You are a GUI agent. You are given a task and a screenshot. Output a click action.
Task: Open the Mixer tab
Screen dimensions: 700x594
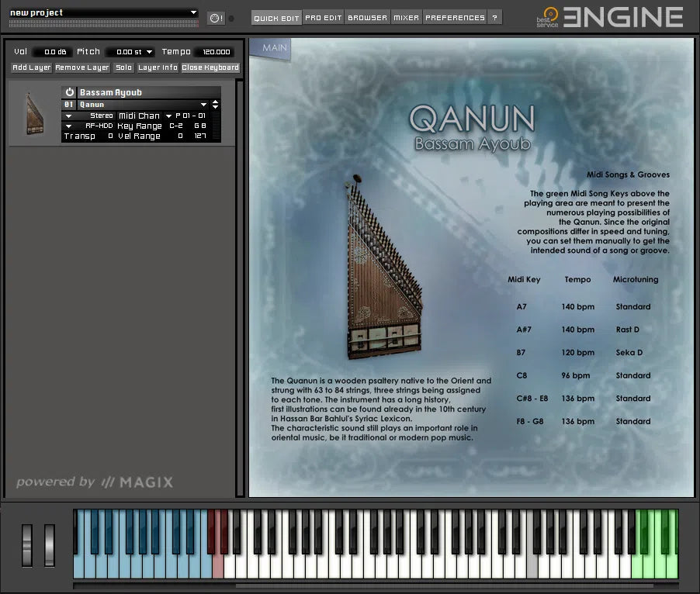pyautogui.click(x=406, y=18)
